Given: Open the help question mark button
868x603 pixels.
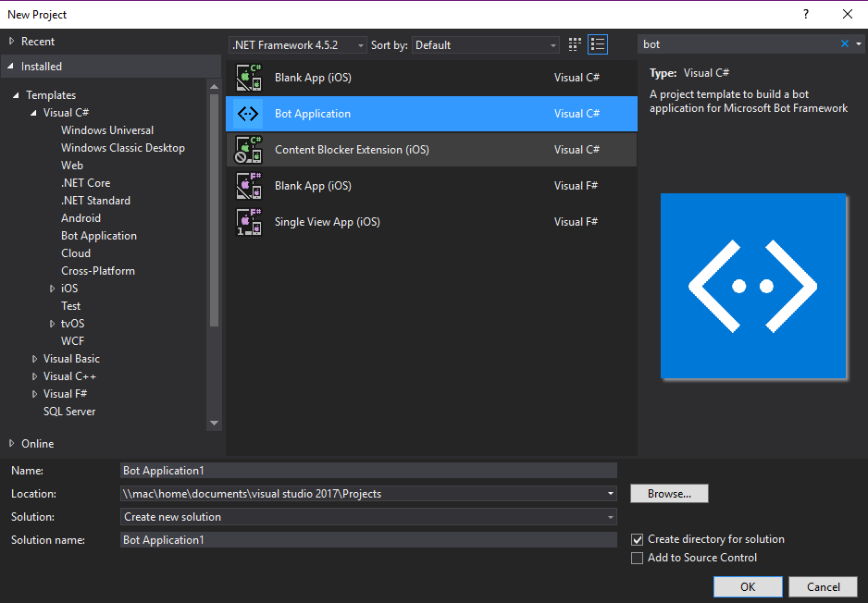Looking at the screenshot, I should 806,15.
